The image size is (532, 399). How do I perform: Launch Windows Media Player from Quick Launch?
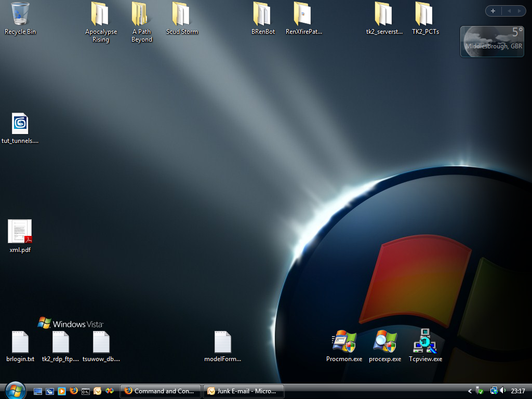pos(62,391)
